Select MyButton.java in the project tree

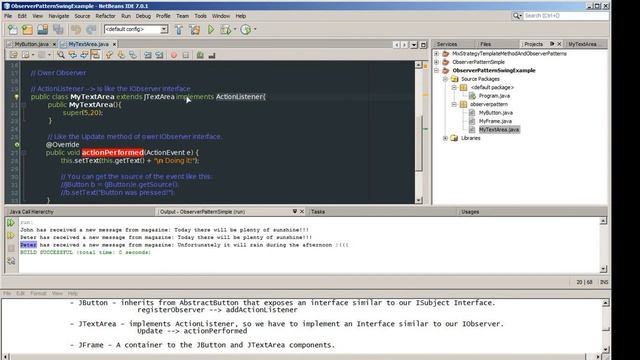pyautogui.click(x=496, y=113)
